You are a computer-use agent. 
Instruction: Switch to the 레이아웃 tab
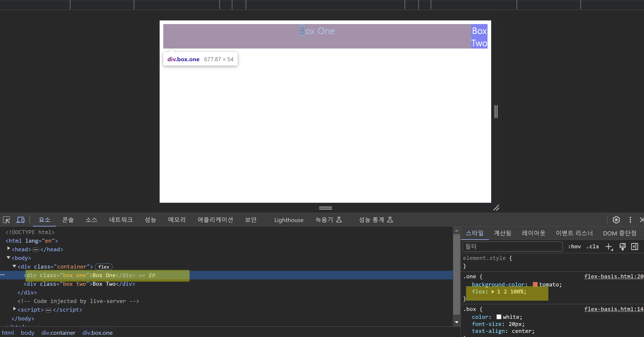(533, 233)
